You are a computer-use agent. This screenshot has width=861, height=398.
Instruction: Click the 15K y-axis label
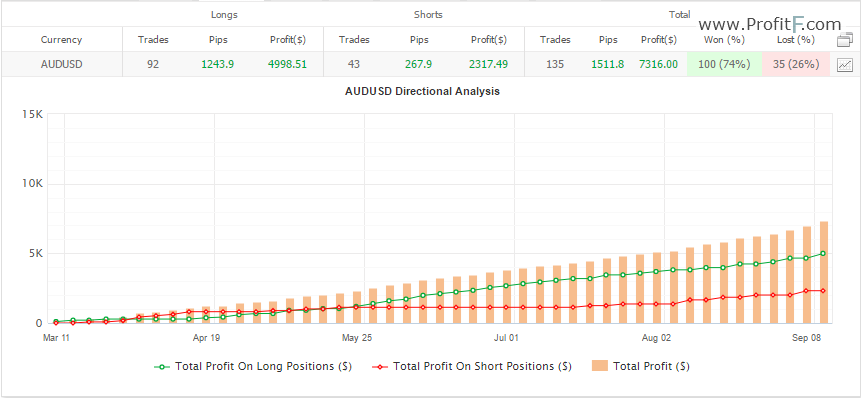point(31,115)
